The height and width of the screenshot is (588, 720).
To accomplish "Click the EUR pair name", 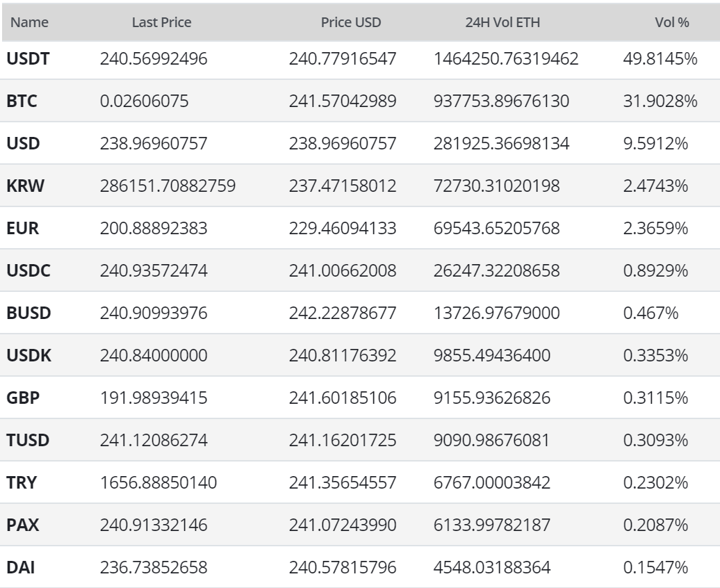I will (22, 229).
